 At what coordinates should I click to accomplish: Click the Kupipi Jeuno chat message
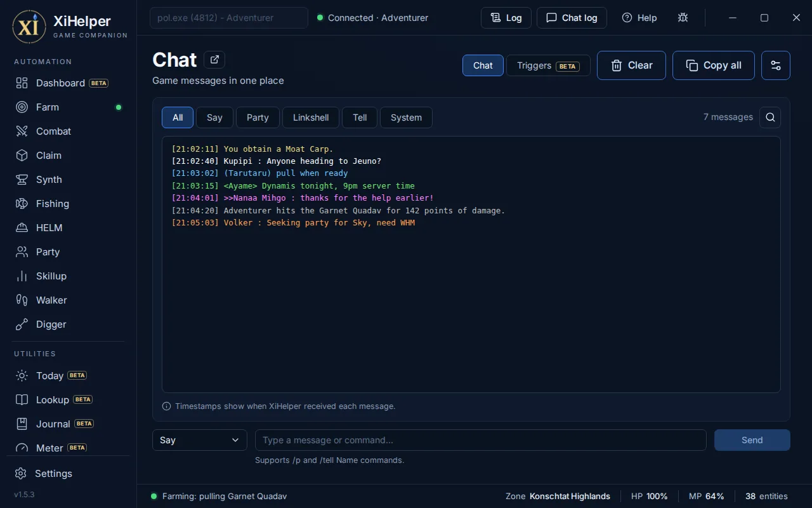coord(277,161)
